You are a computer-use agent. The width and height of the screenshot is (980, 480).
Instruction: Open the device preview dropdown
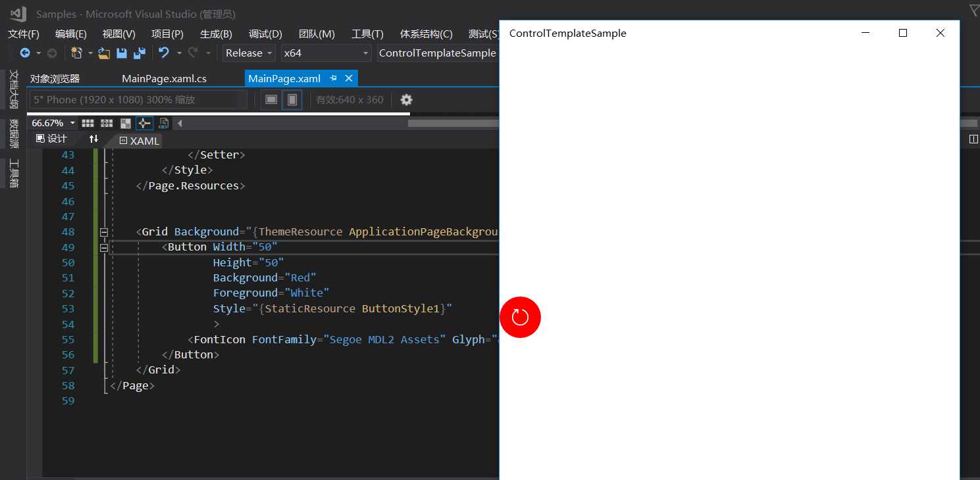tap(138, 100)
